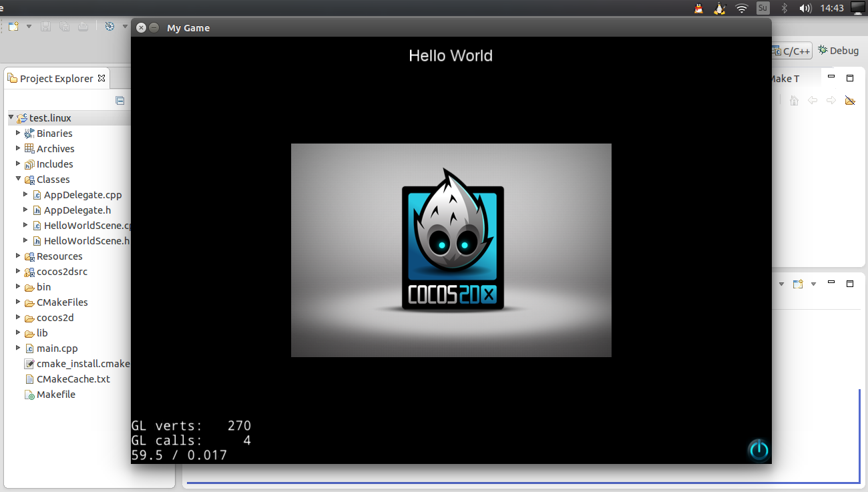868x492 pixels.
Task: Select the cocos2dsrc folder
Action: (x=62, y=272)
